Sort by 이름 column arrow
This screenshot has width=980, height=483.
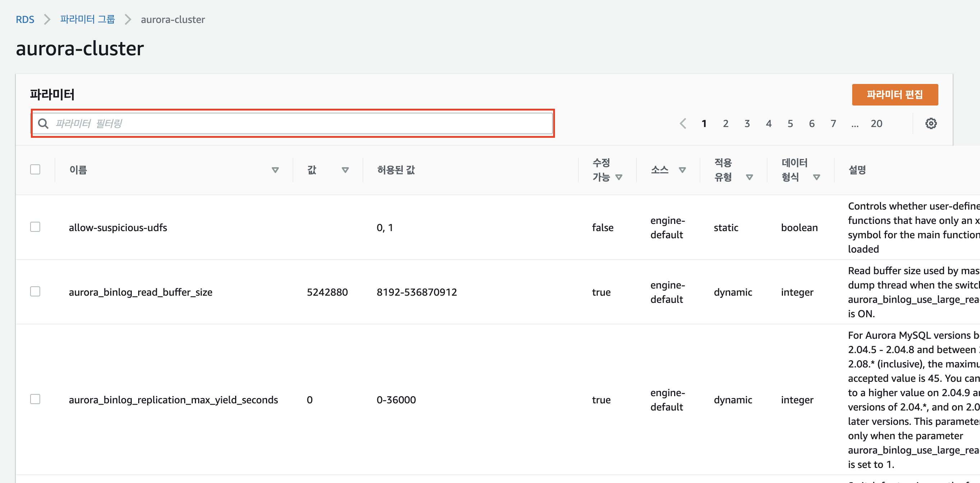pos(275,170)
